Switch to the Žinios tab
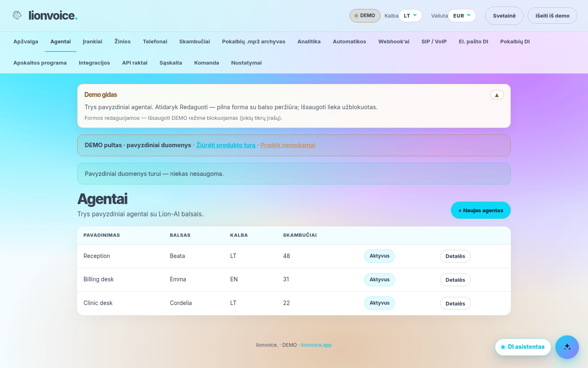588x368 pixels. click(x=122, y=41)
